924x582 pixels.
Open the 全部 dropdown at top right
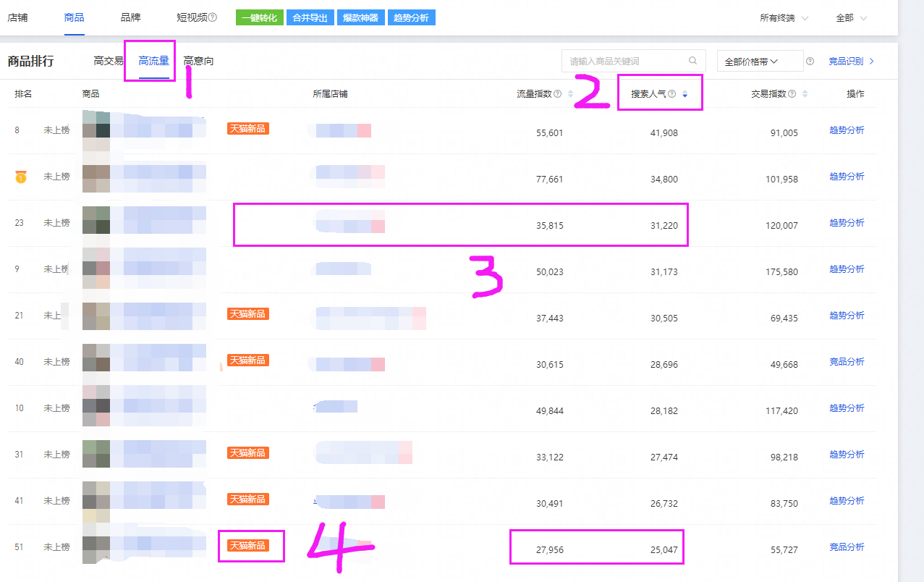(851, 18)
